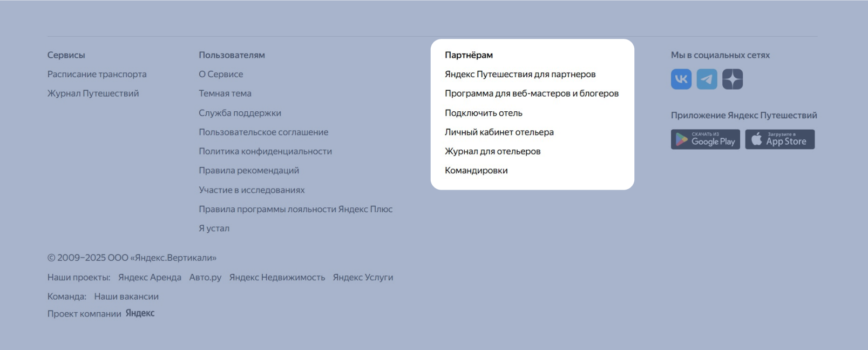The width and height of the screenshot is (868, 350).
Task: Click the © 2009–2025 ООО «Яндекс.Вертикали» text
Action: (x=132, y=258)
